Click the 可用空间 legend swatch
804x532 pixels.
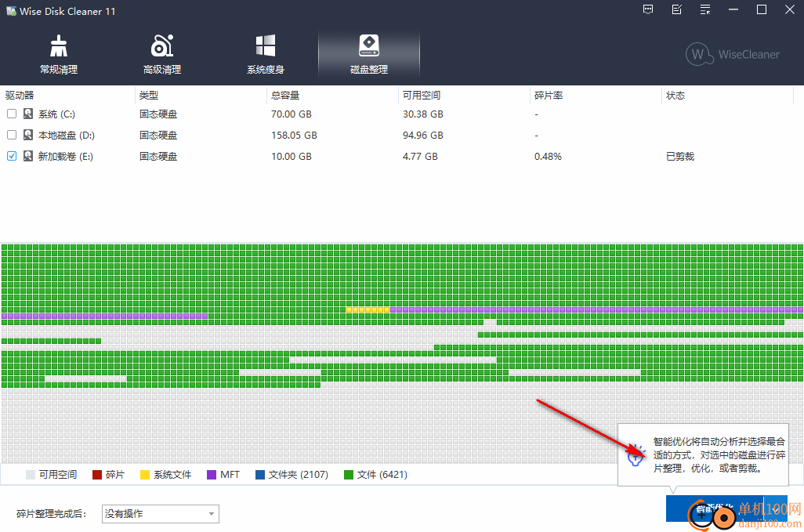(x=31, y=475)
